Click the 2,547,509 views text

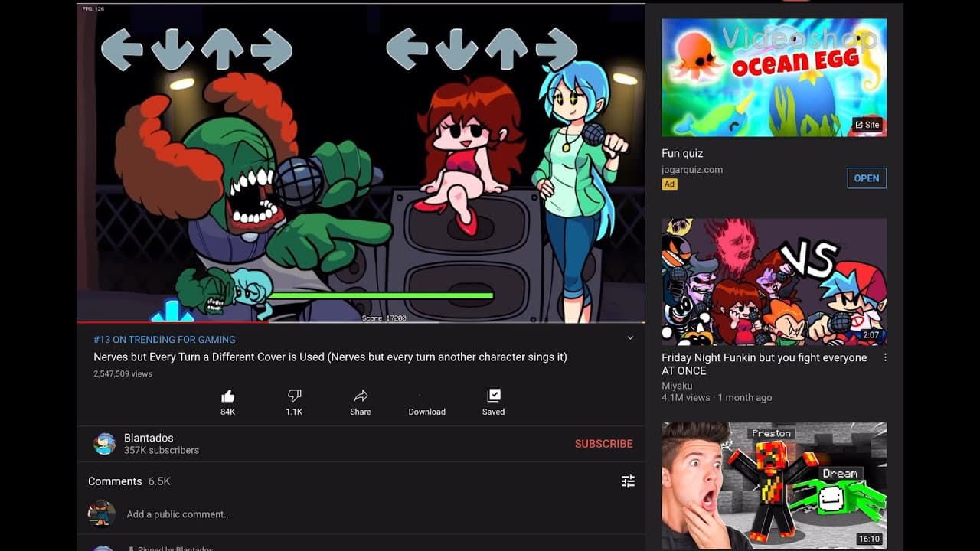pos(122,374)
